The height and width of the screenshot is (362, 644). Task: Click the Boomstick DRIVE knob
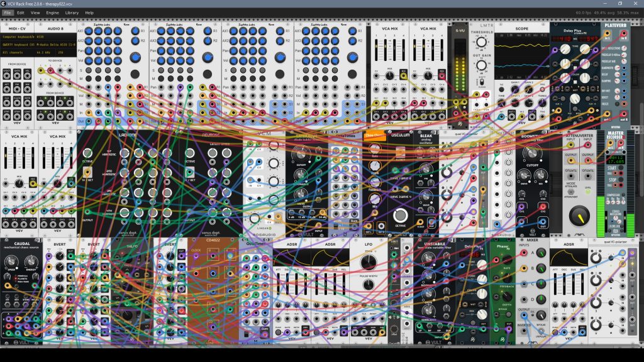(x=523, y=176)
